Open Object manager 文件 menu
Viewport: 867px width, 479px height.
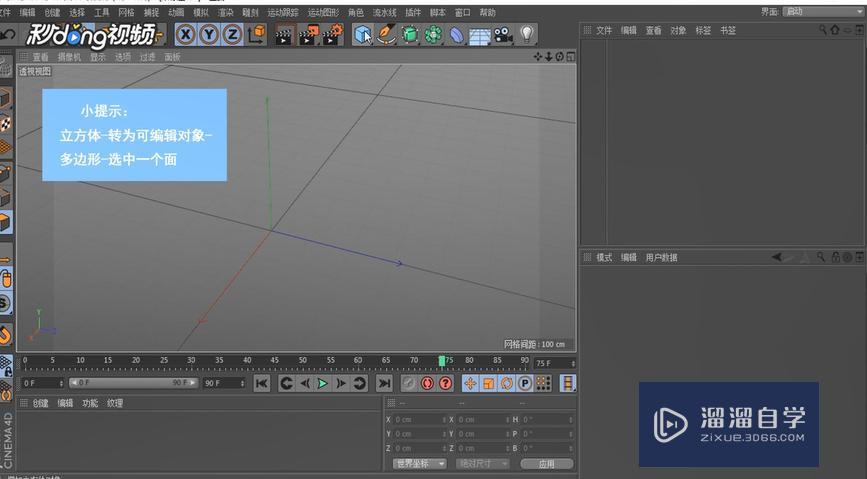point(604,30)
